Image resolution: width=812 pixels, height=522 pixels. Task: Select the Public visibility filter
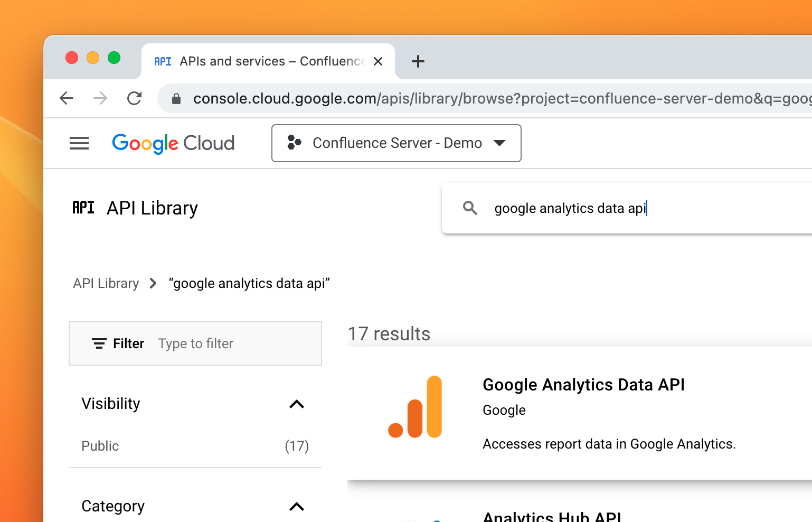click(100, 446)
